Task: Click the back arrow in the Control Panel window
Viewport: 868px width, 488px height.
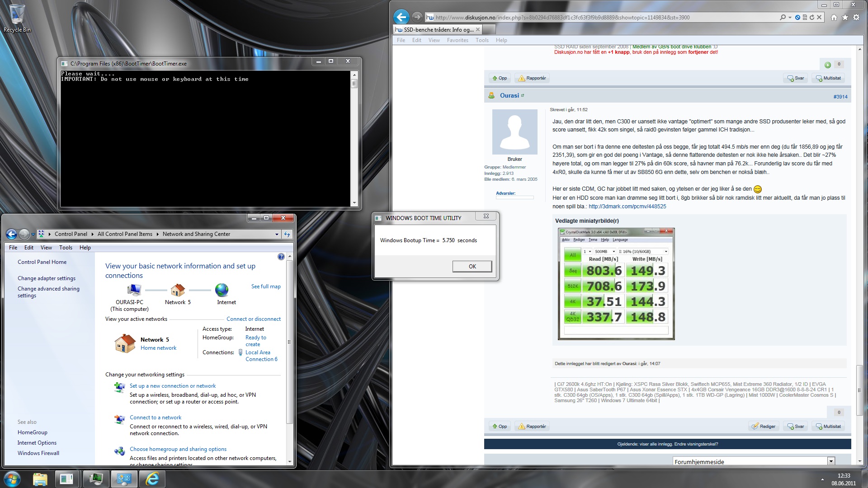Action: tap(11, 234)
